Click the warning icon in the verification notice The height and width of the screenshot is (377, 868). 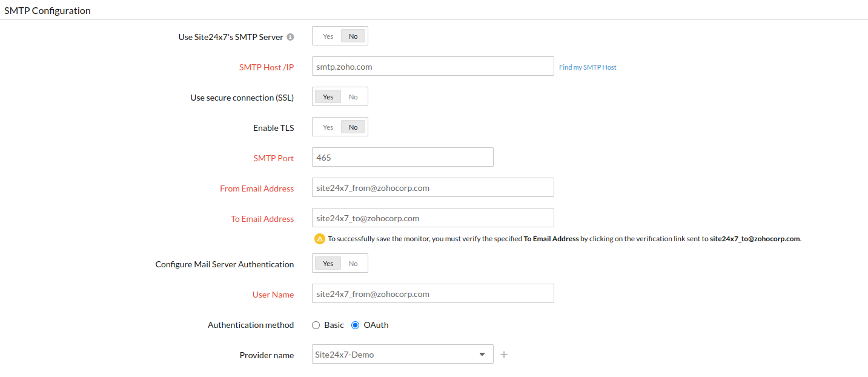(x=319, y=238)
